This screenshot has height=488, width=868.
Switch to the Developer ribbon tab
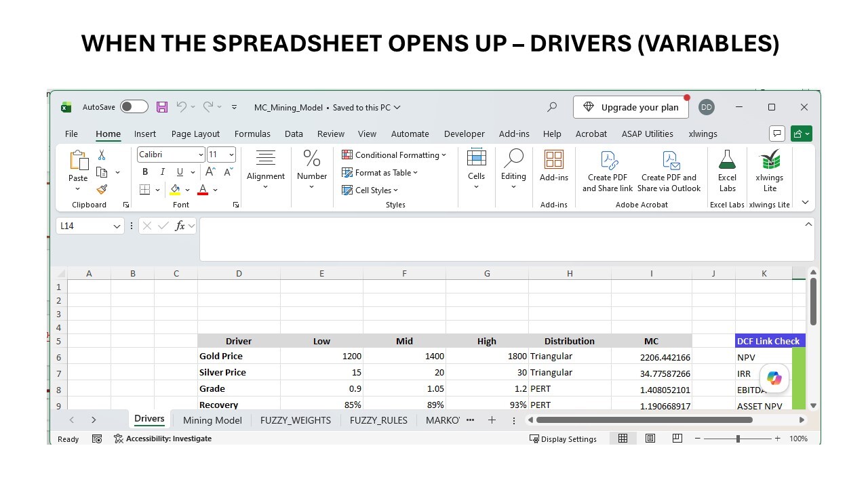coord(465,134)
